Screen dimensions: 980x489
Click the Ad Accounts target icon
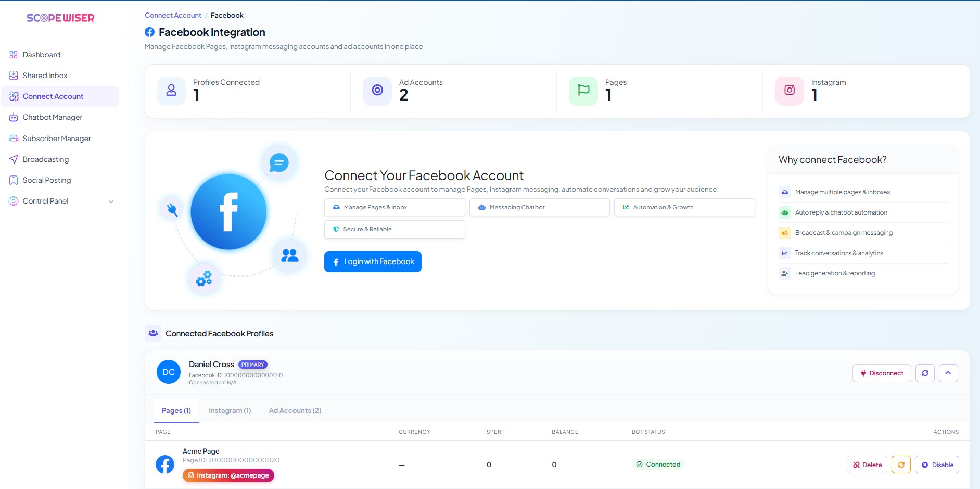coord(377,91)
